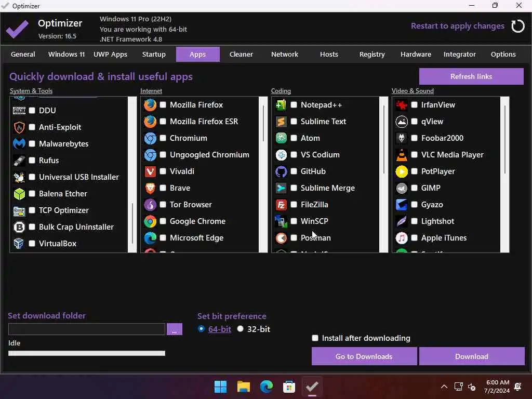Click the WinSCP icon
The width and height of the screenshot is (532, 399).
[x=281, y=221]
